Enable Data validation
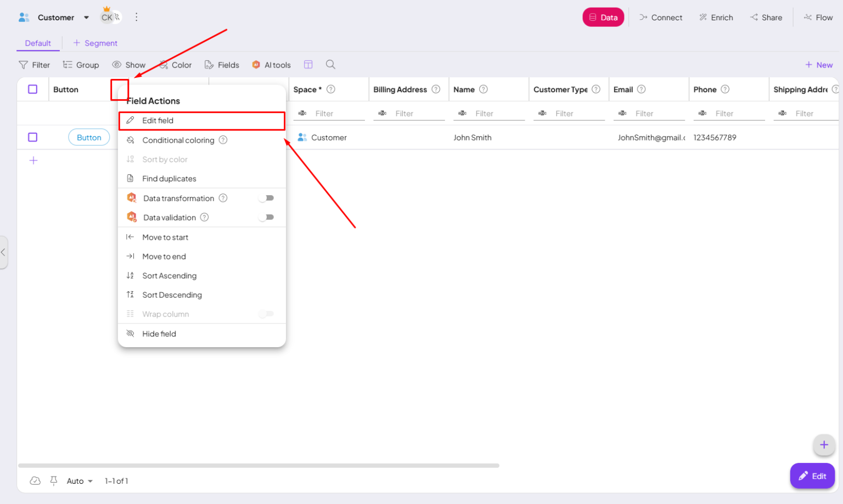Image resolution: width=843 pixels, height=504 pixels. pyautogui.click(x=267, y=217)
